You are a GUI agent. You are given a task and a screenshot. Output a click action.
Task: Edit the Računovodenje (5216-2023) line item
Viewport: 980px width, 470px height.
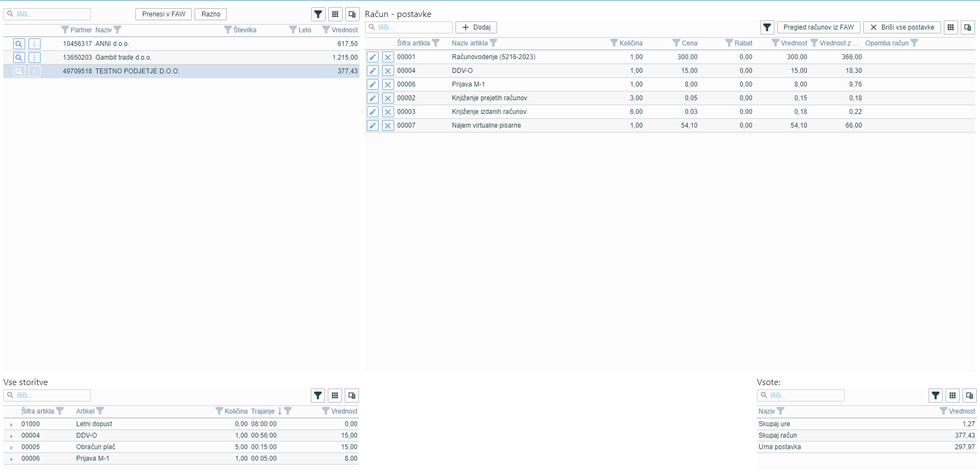pyautogui.click(x=373, y=57)
